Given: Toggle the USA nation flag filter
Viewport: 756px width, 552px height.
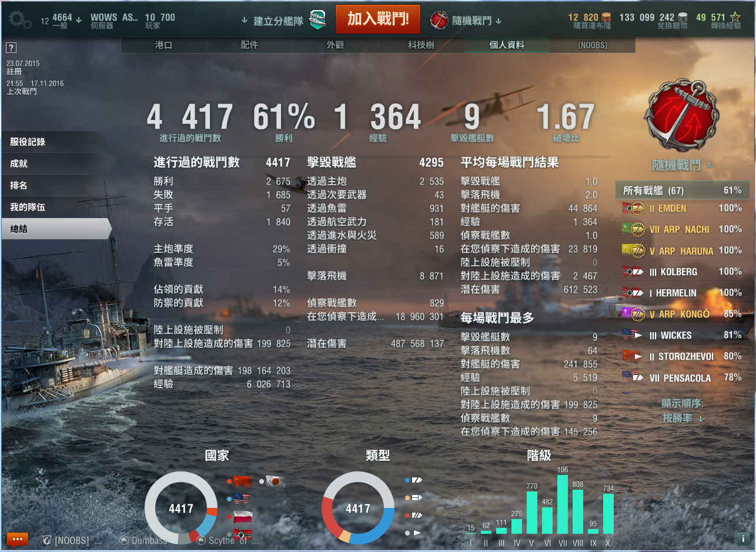Looking at the screenshot, I should (x=242, y=499).
